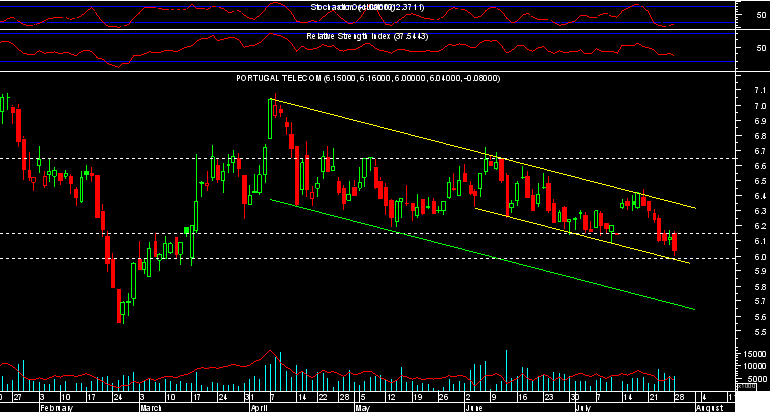Click the 21 date label in July
The image size is (770, 412).
tap(654, 397)
